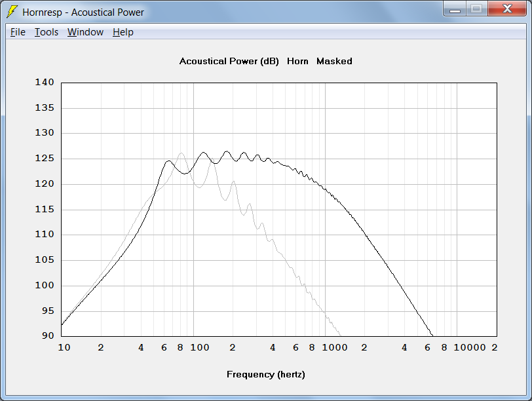Close the Hornresp Acoustical Power window
The image size is (532, 401).
coord(507,9)
